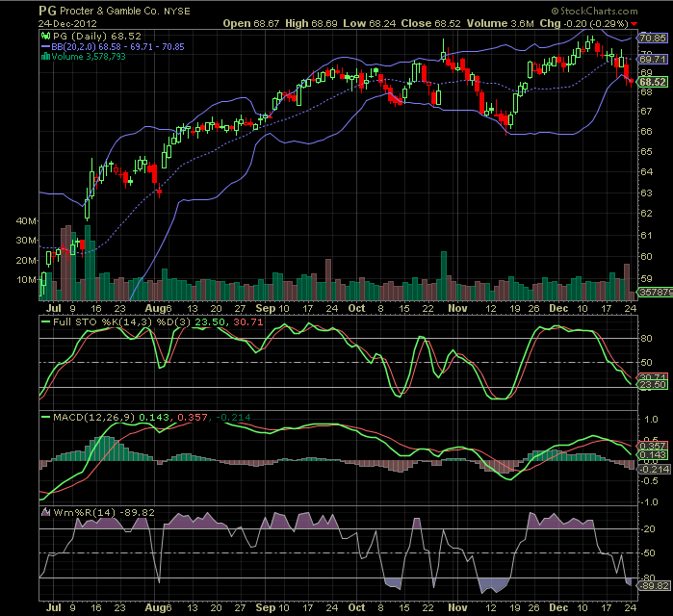The image size is (673, 616).
Task: Click the 1.0 level on MACD axis
Action: pos(651,420)
